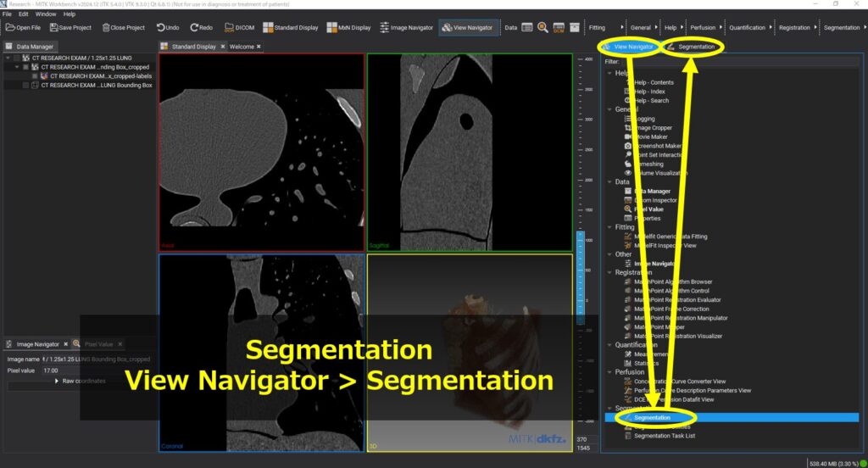The width and height of the screenshot is (868, 468).
Task: Expand Raw coordinates in Pixel Value panel
Action: [57, 381]
